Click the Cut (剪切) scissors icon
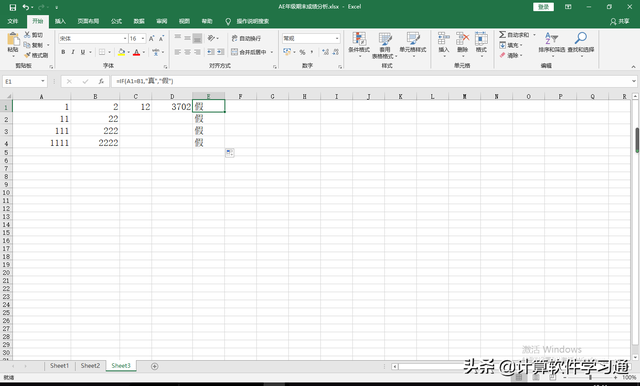Viewport: 640px width, 386px height. (x=27, y=35)
